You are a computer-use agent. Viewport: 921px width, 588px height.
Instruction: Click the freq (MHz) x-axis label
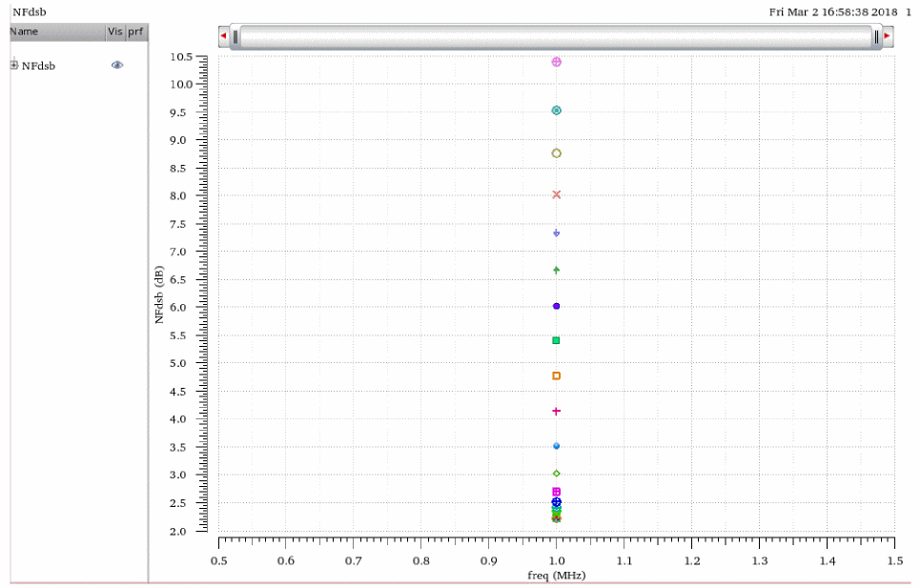pos(556,576)
